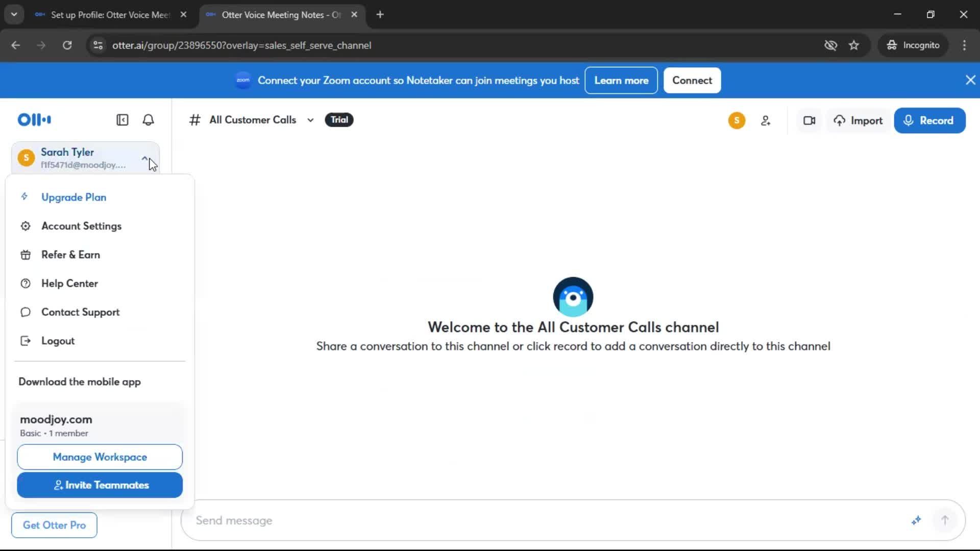
Task: Open AI sparkle icon in message box
Action: tap(916, 520)
